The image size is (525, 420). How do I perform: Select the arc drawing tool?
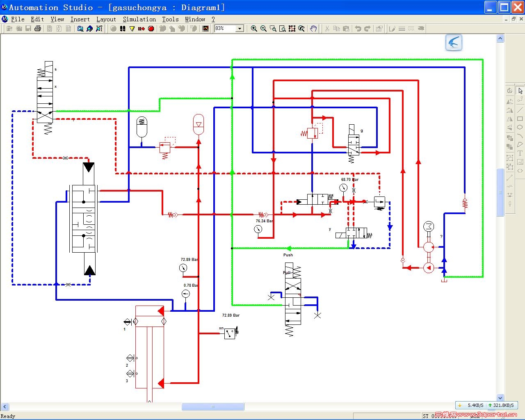coord(520,136)
